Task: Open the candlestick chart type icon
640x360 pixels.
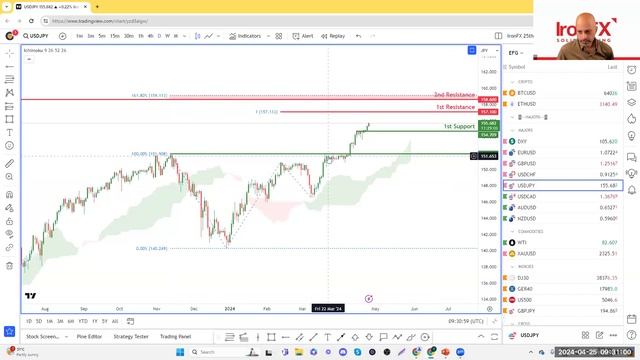Action: 198,36
